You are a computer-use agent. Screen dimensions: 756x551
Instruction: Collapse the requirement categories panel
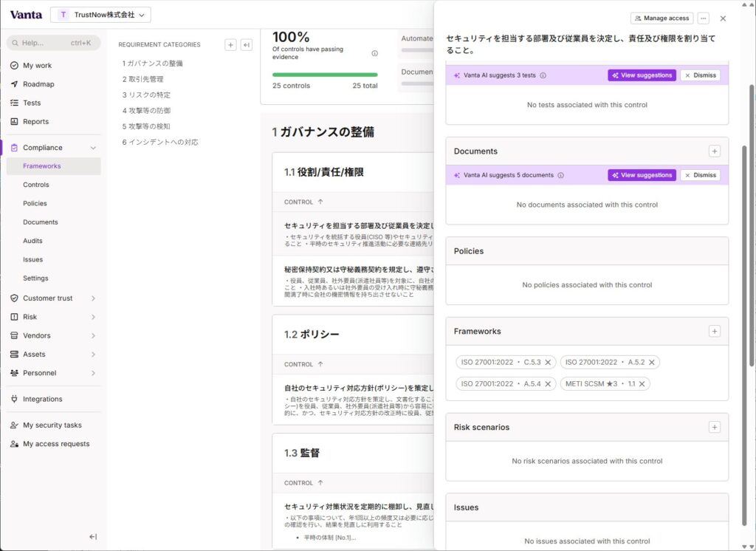(x=247, y=45)
